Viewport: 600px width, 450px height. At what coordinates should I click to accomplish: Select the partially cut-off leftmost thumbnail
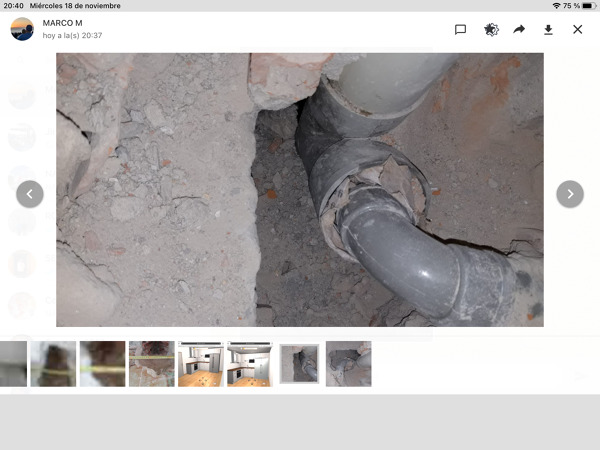(13, 364)
